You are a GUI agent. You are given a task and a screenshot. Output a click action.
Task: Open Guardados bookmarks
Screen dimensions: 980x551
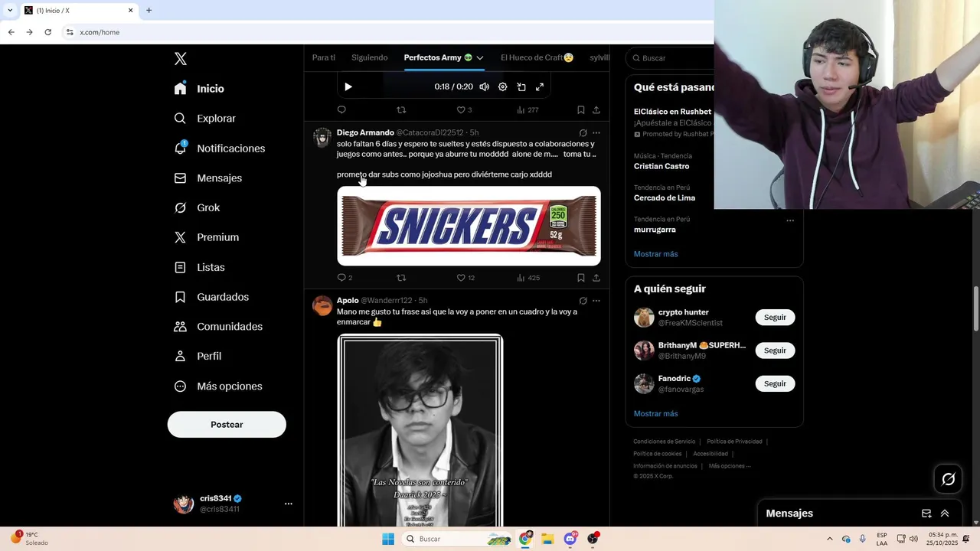pyautogui.click(x=211, y=297)
